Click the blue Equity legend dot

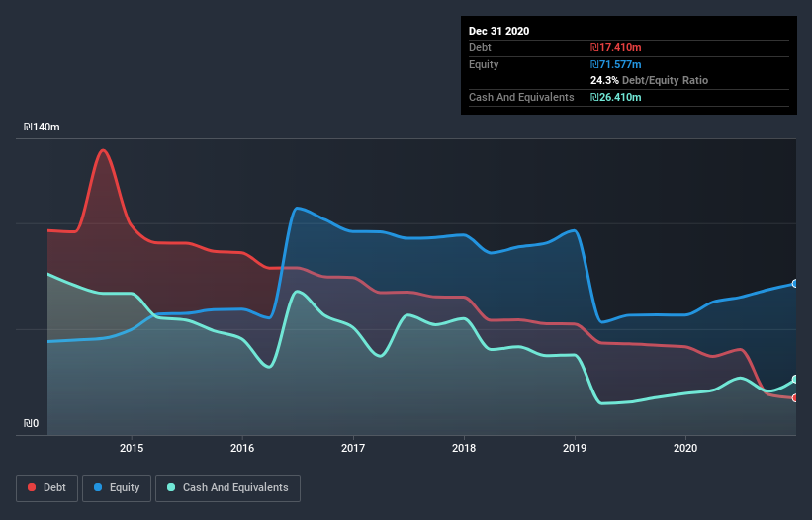click(x=98, y=487)
